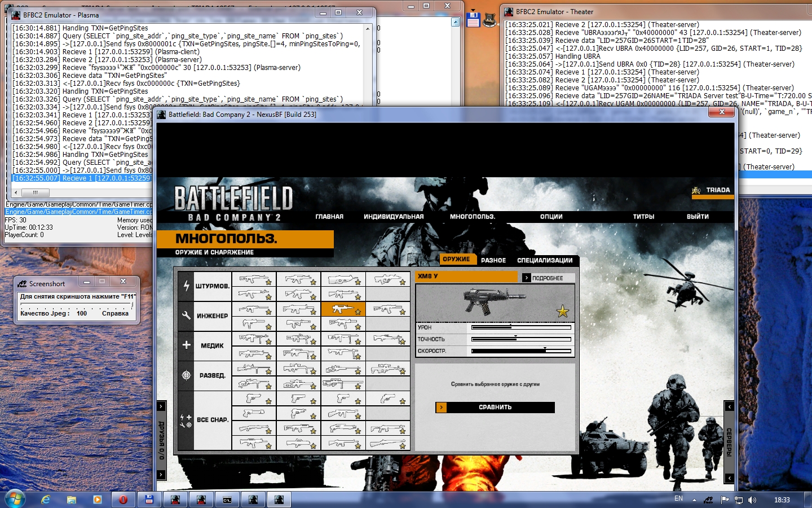Screen dimensions: 812x508
Task: Open the volume control in system tray
Action: [752, 500]
